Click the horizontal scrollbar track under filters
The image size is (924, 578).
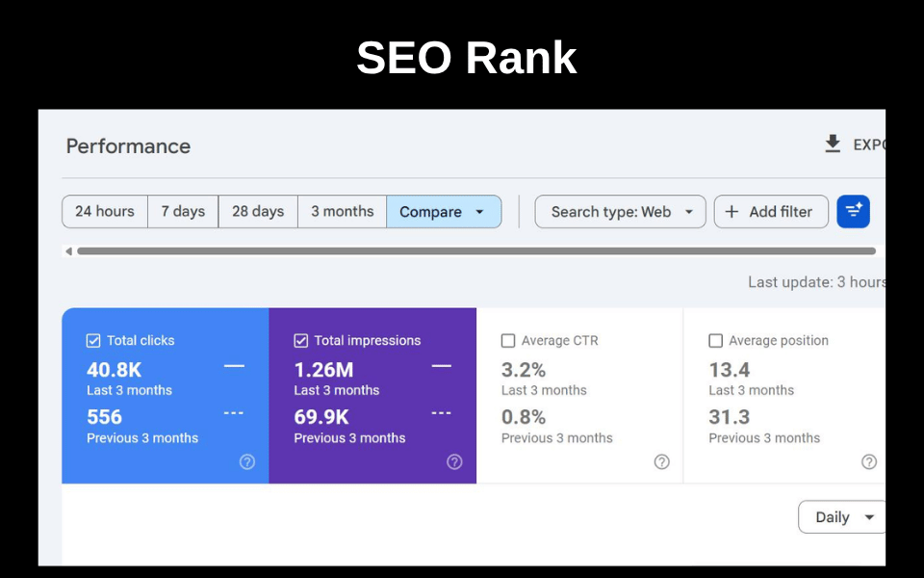point(476,251)
